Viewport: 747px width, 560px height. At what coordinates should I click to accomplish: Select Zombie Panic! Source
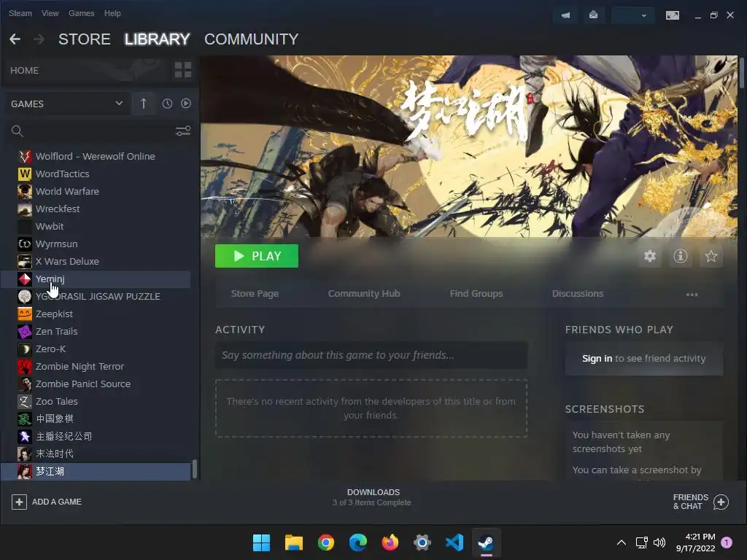(x=96, y=384)
